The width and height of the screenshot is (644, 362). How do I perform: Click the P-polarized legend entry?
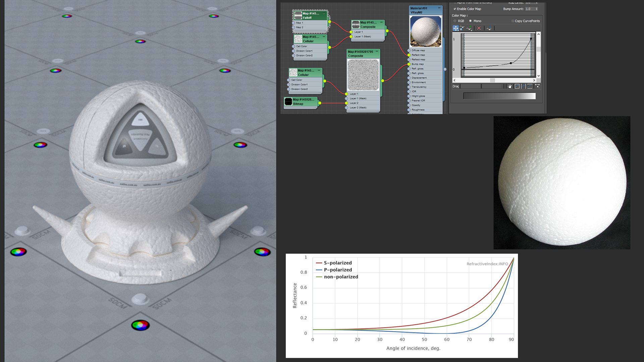point(334,270)
